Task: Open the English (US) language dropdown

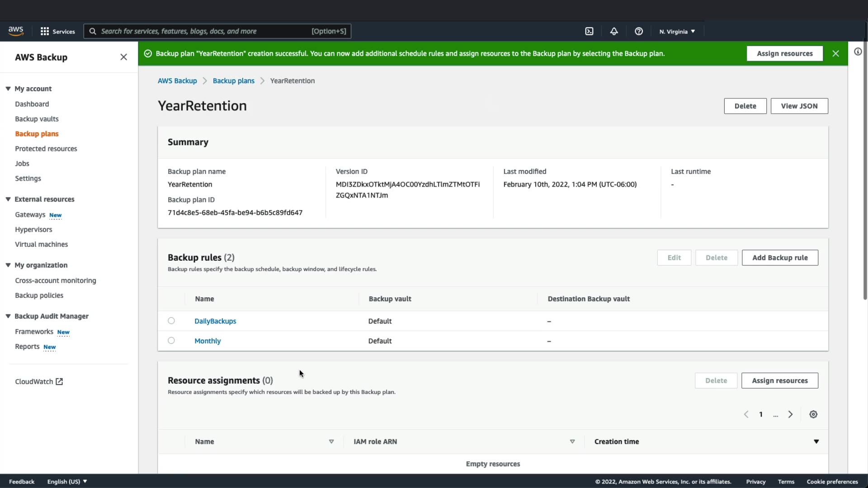Action: click(67, 481)
